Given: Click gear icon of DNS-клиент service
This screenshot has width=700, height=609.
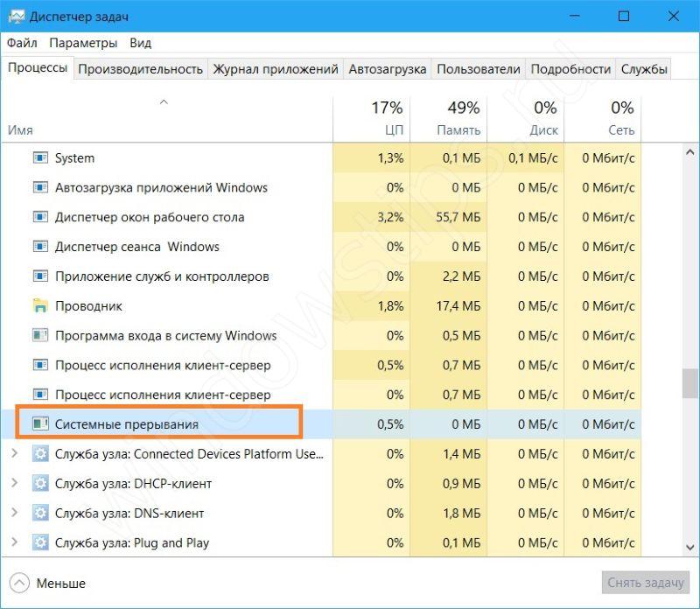Looking at the screenshot, I should (40, 513).
